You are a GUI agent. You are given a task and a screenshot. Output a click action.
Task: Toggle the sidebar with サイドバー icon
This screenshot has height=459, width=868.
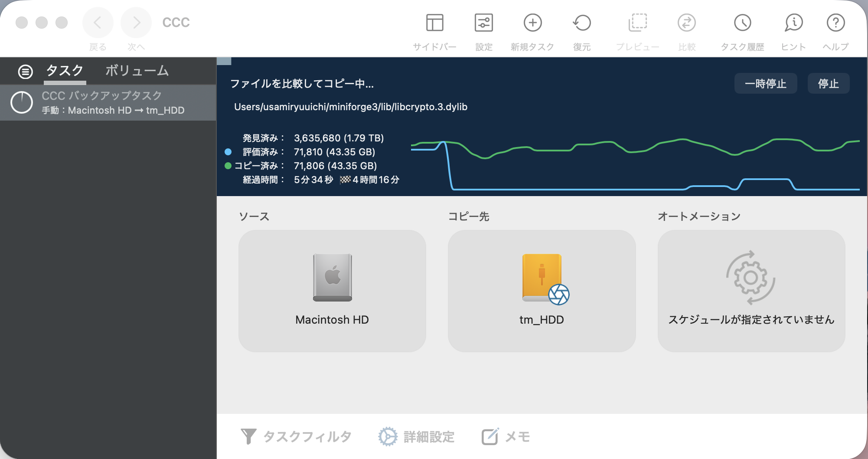point(434,23)
